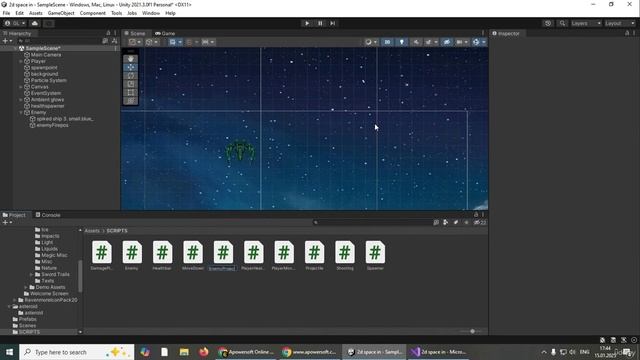Click the Project create plus button

(x=7, y=222)
